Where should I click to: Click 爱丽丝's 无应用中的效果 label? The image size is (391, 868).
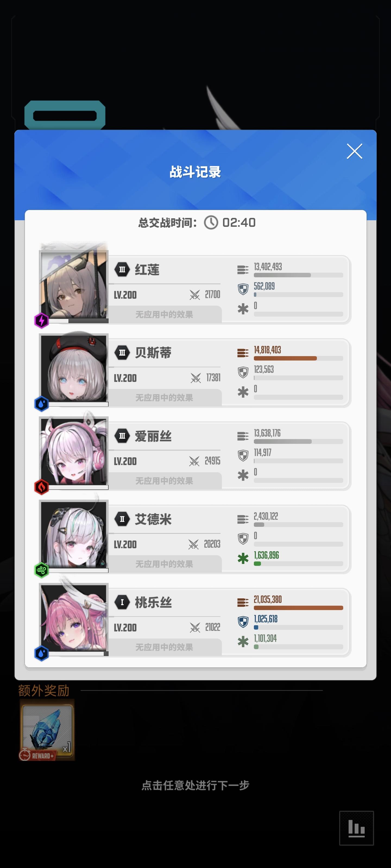(164, 481)
